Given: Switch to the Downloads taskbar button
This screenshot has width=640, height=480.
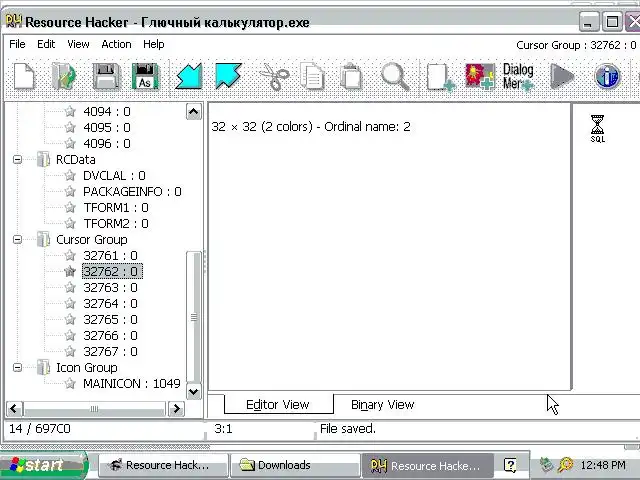Looking at the screenshot, I should [295, 465].
